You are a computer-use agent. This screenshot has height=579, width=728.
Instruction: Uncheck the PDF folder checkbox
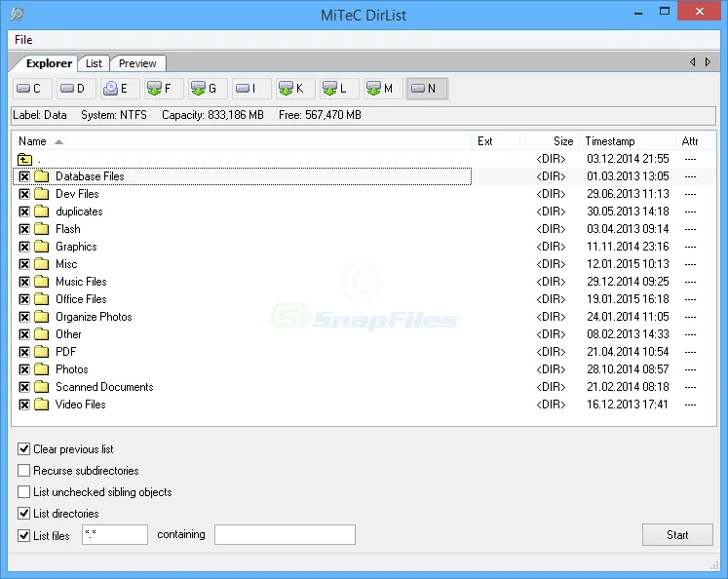24,352
